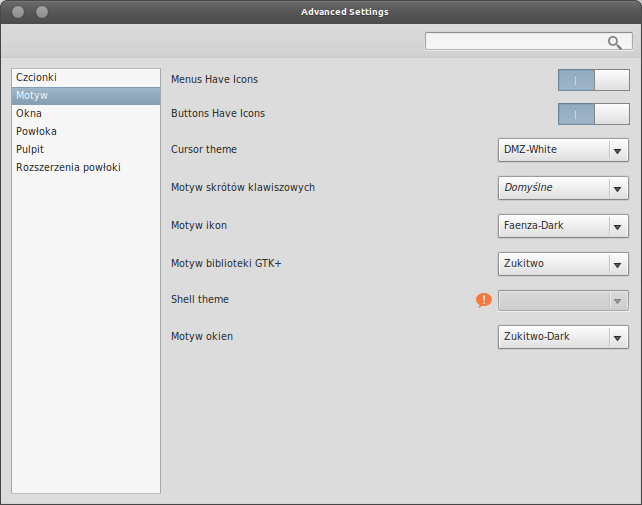
Task: Open the Motyw ikon Faenza-Dark dropdown
Action: click(x=563, y=226)
